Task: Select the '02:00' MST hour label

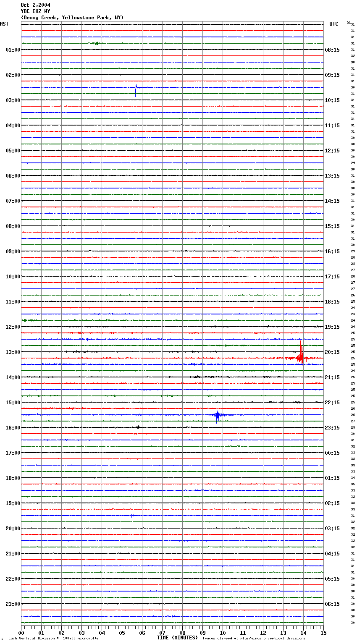Action: pos(13,75)
